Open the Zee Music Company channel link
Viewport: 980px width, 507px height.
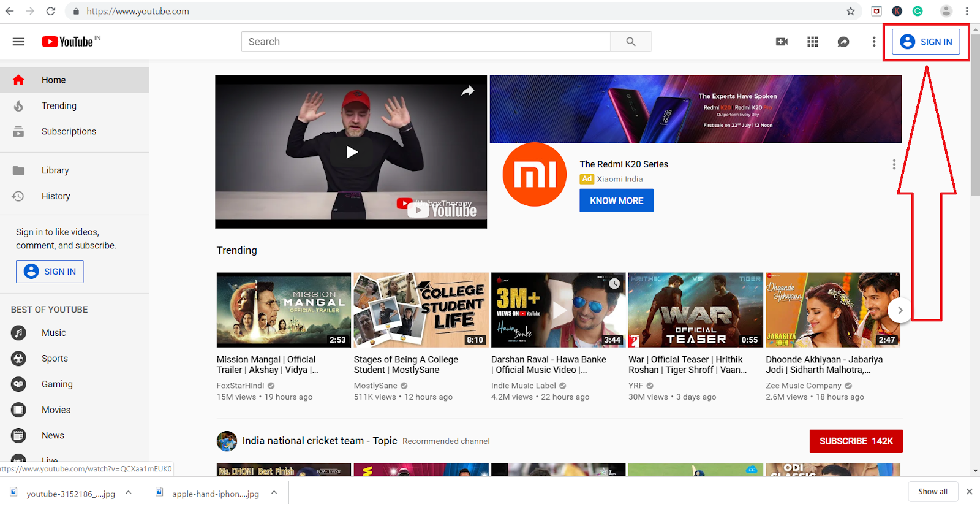pyautogui.click(x=804, y=386)
